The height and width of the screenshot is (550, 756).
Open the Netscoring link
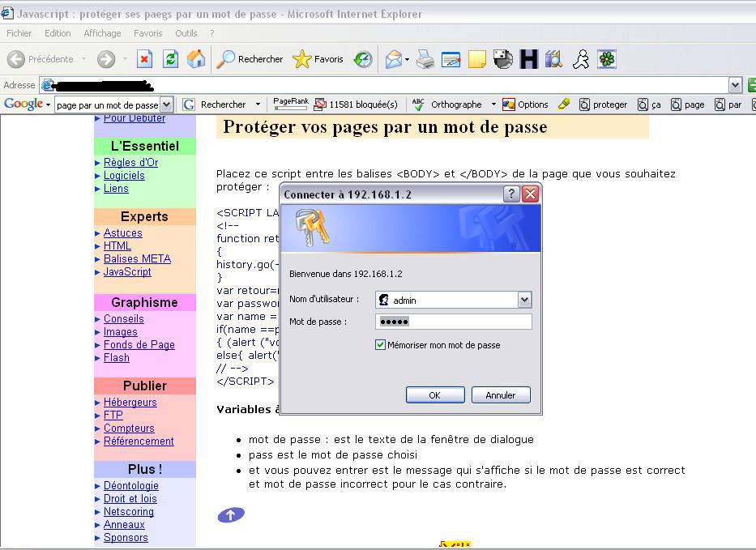tap(129, 511)
